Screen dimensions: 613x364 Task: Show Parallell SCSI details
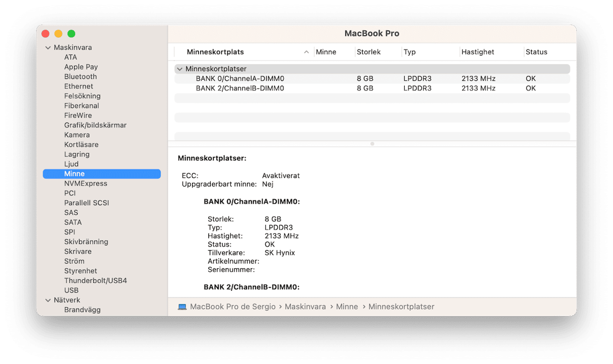click(86, 203)
